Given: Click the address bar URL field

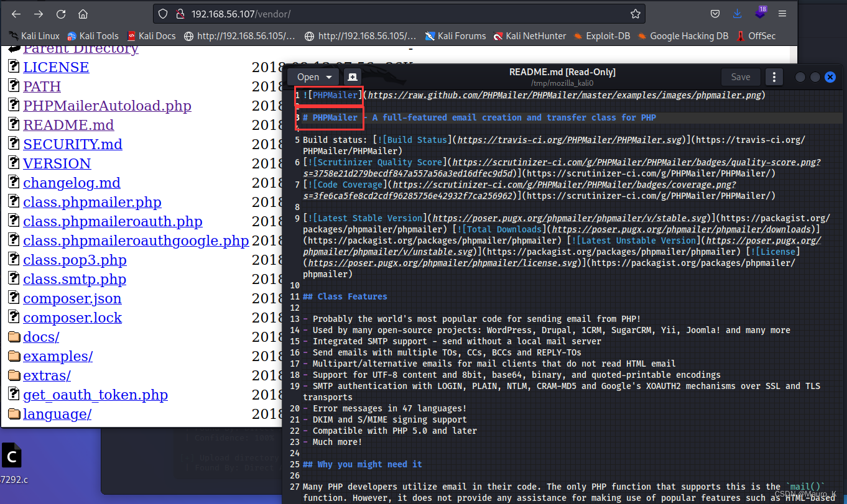Looking at the screenshot, I should (x=398, y=14).
